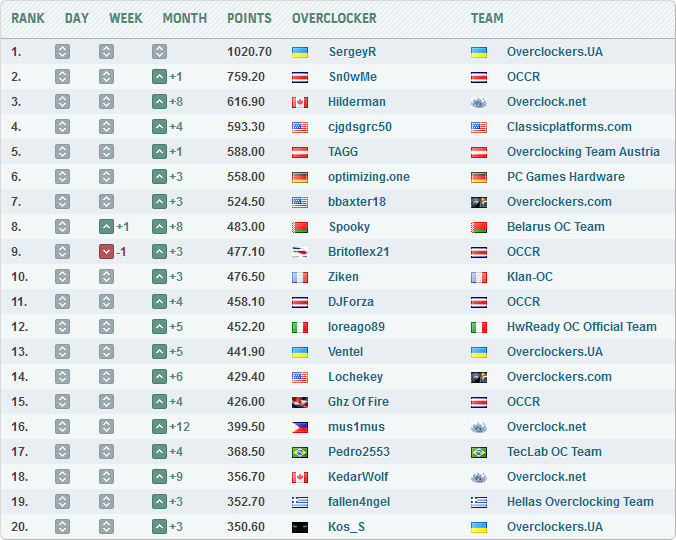Click the Austria flag beside TAGG
Image resolution: width=676 pixels, height=540 pixels.
300,152
